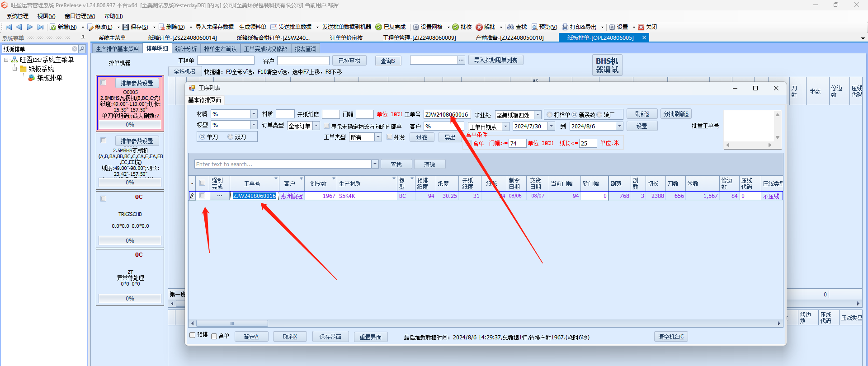Switch to 统计分析 tab

tap(186, 49)
